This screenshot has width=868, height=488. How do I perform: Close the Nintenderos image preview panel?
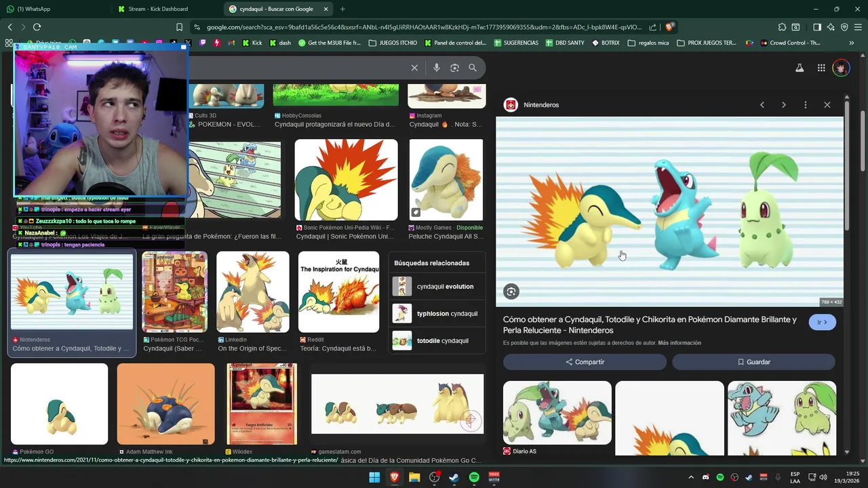pos(827,105)
